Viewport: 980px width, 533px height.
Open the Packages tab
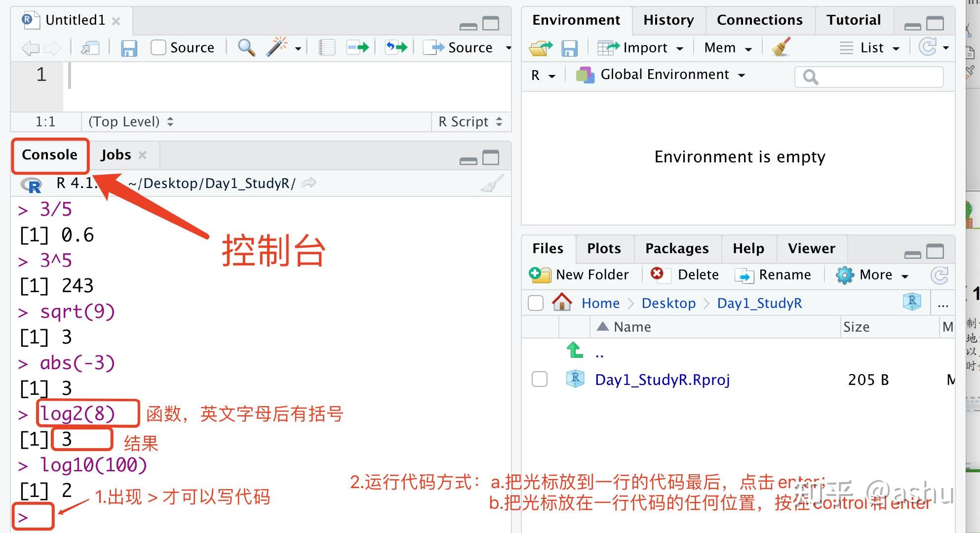(677, 248)
